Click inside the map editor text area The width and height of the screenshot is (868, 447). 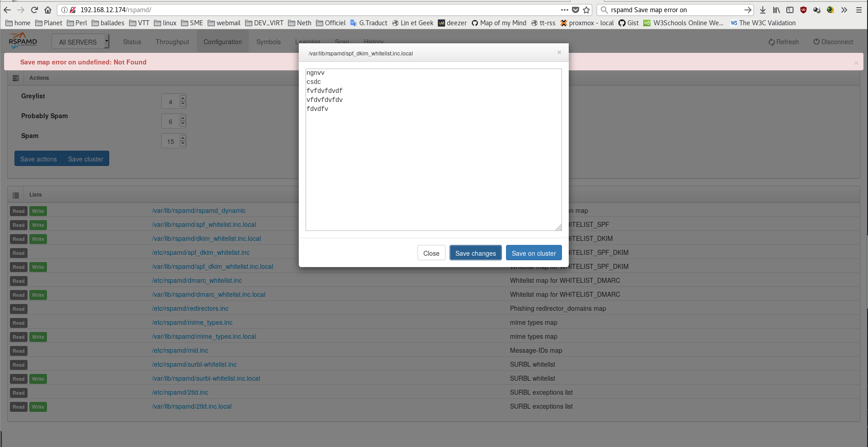[x=434, y=150]
